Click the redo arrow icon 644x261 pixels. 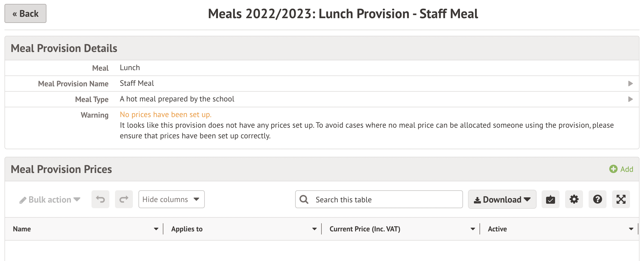(x=124, y=199)
